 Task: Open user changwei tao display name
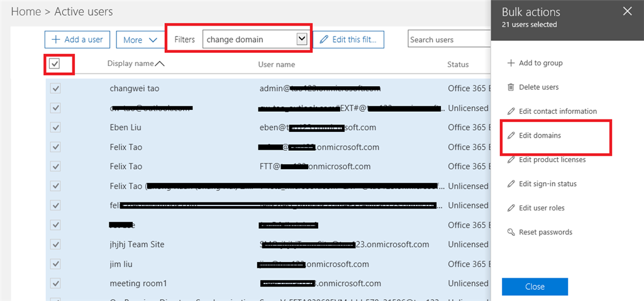click(x=133, y=88)
